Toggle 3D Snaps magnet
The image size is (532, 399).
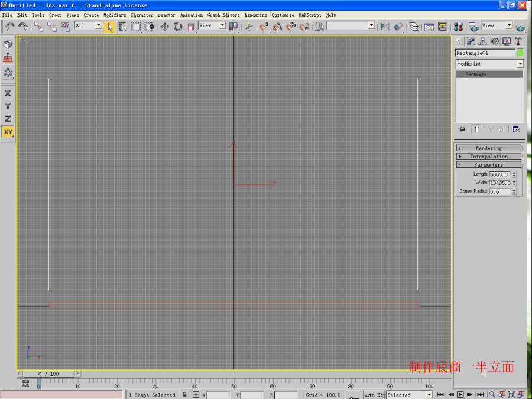coord(264,27)
